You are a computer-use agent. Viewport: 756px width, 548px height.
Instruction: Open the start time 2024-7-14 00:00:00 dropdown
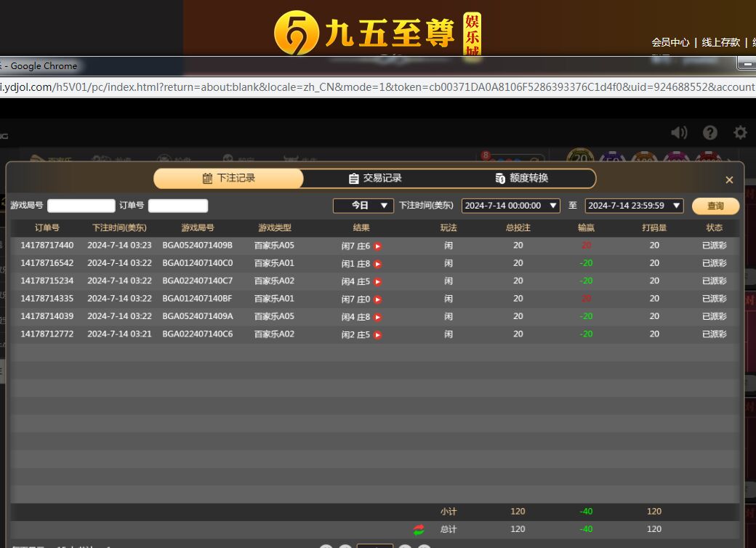[x=510, y=206]
